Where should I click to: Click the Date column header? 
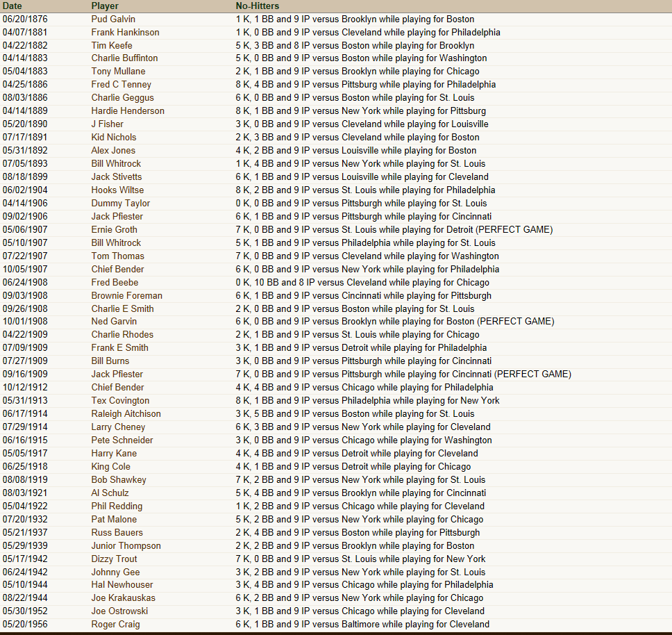tap(12, 6)
